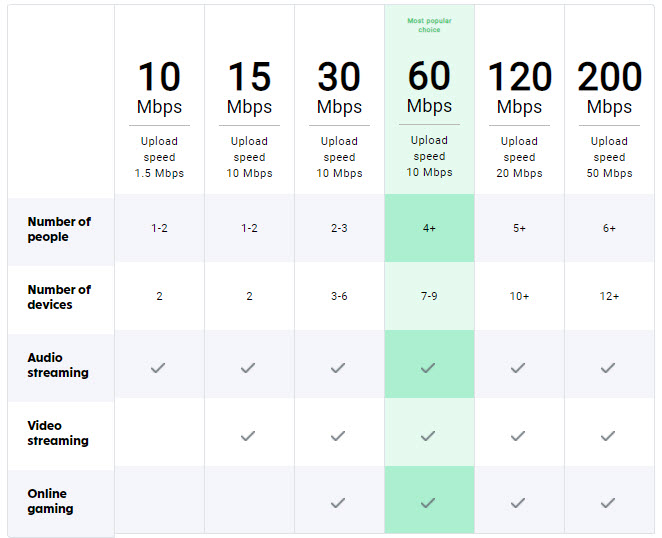Viewport: 662px width, 538px height.
Task: Click the Online gaming checkmark for 30 Mbps
Action: 338,503
